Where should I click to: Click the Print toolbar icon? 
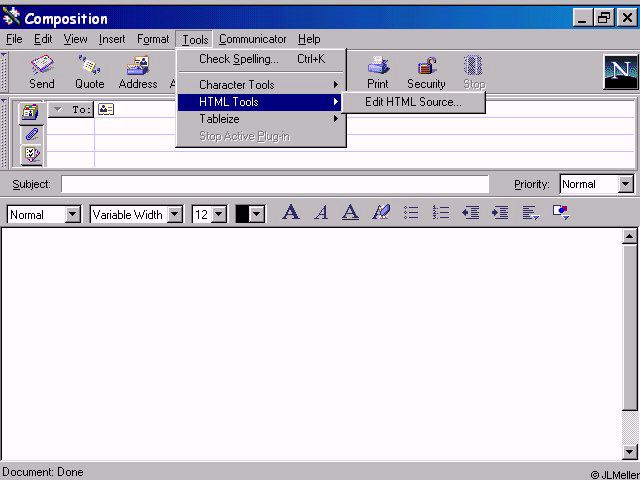(378, 72)
